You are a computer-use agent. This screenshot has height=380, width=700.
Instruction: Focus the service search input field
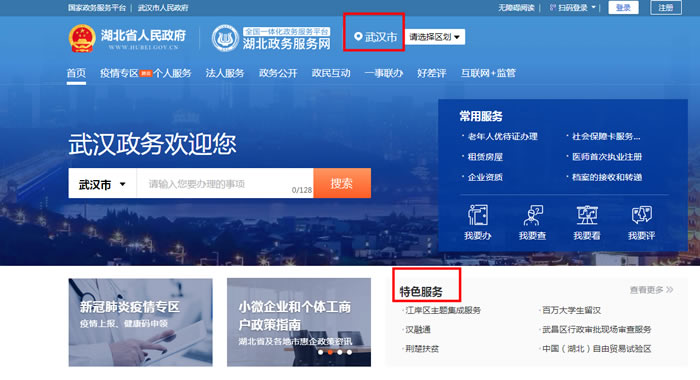pos(225,184)
